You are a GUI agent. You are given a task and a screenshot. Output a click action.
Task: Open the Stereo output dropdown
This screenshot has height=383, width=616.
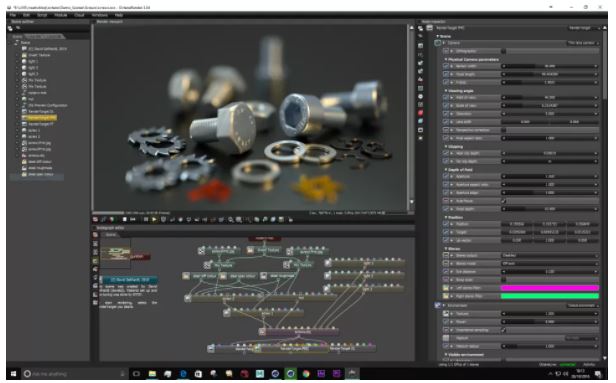(x=550, y=255)
